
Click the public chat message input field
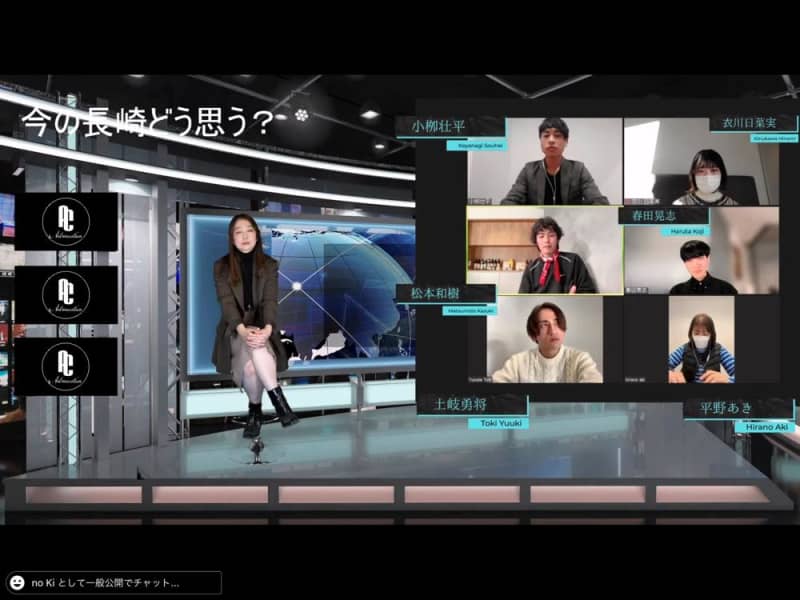[120, 582]
